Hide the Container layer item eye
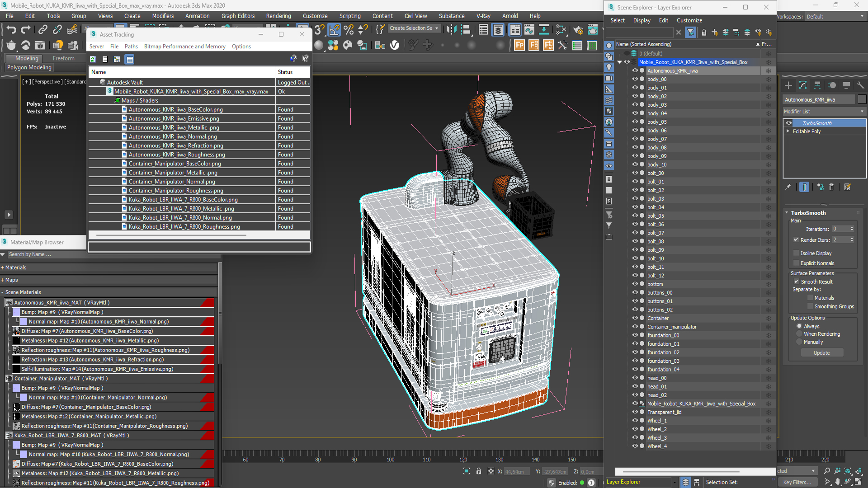The image size is (868, 488). [635, 318]
